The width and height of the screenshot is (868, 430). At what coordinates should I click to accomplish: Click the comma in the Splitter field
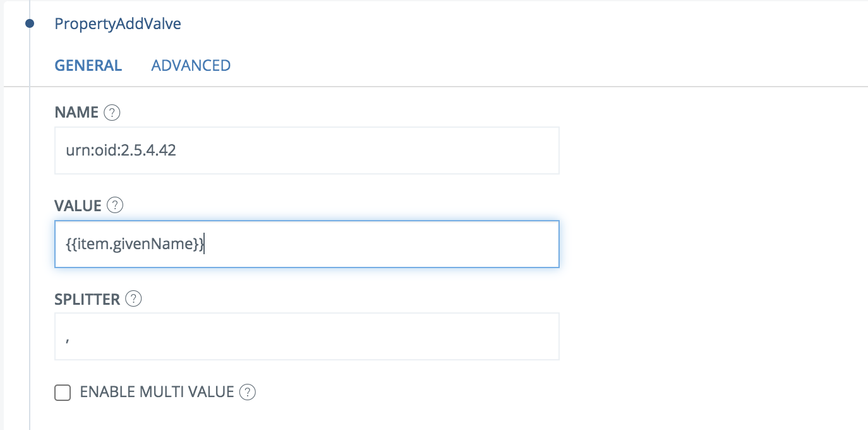68,338
